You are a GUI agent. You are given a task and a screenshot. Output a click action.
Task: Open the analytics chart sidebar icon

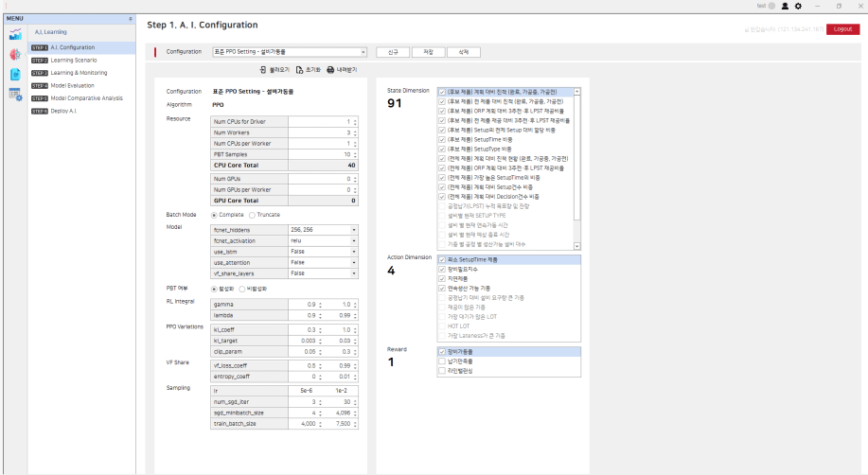(x=14, y=34)
